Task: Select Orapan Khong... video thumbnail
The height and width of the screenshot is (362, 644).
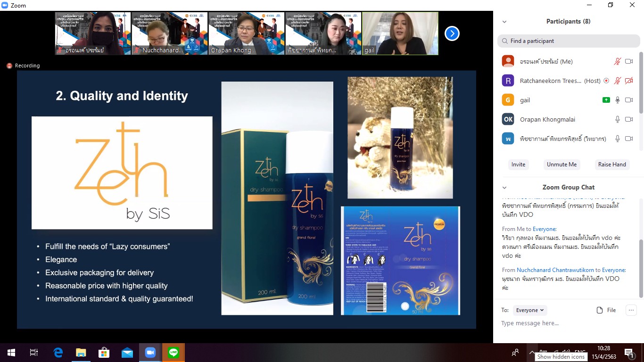Action: point(247,33)
